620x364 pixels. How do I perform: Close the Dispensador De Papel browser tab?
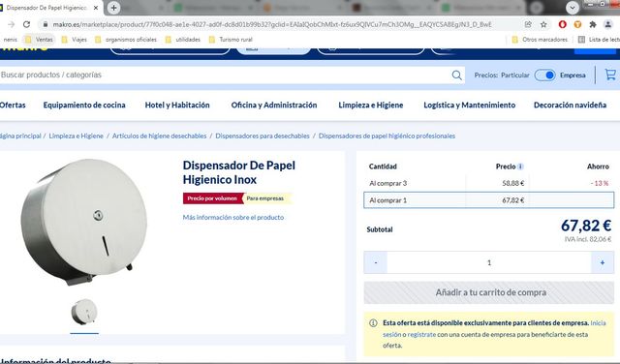click(96, 8)
